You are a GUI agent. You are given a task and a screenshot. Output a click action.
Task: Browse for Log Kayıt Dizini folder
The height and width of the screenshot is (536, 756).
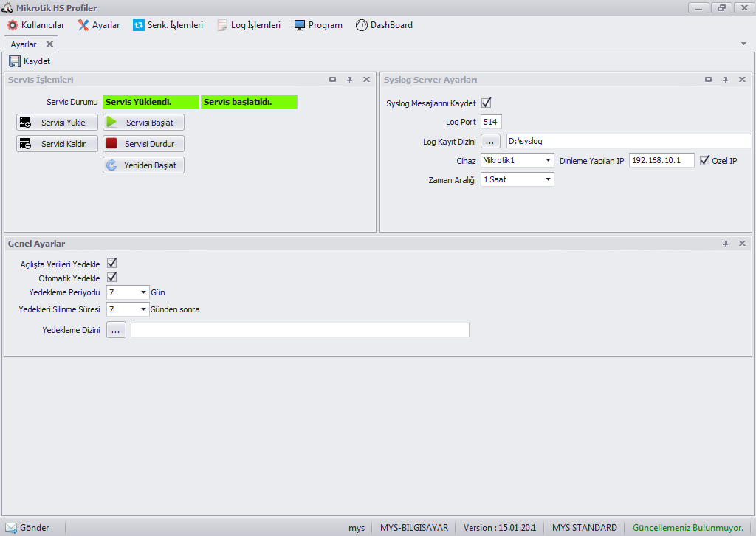coord(490,141)
